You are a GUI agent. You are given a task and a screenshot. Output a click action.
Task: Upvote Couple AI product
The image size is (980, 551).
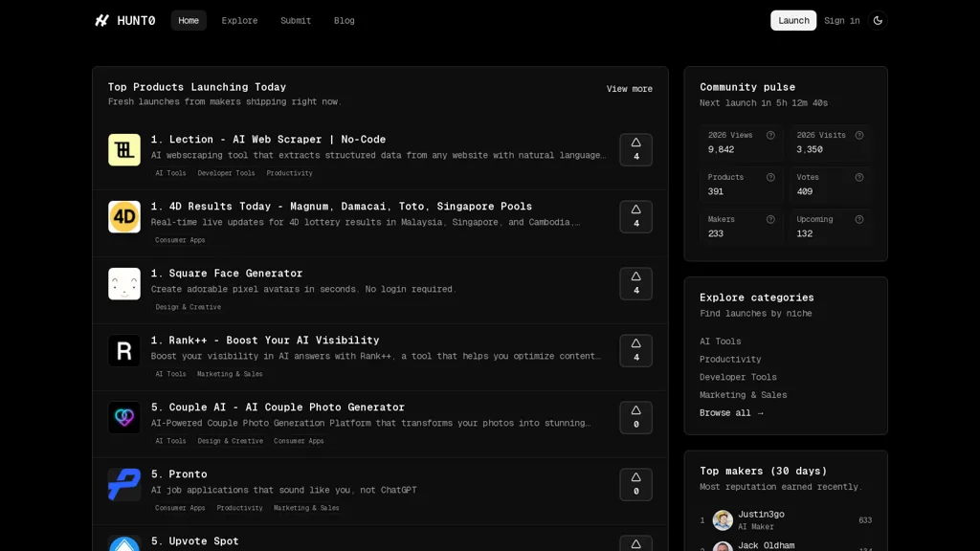tap(635, 417)
